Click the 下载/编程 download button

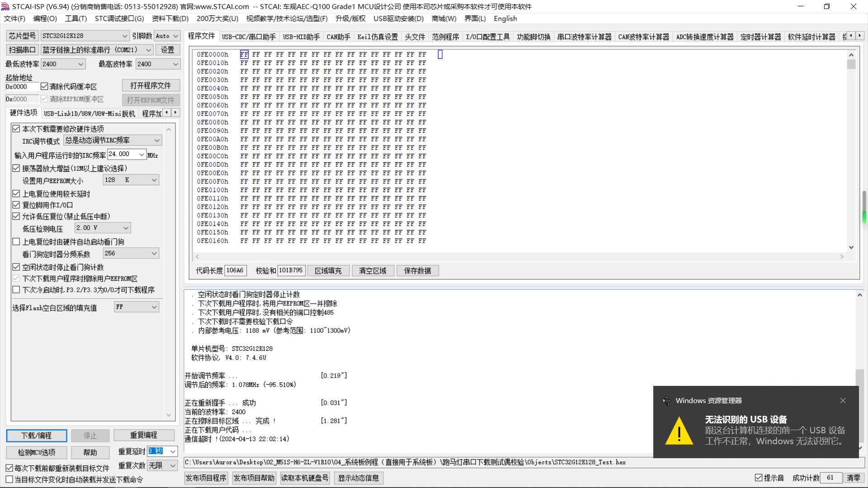(x=37, y=436)
